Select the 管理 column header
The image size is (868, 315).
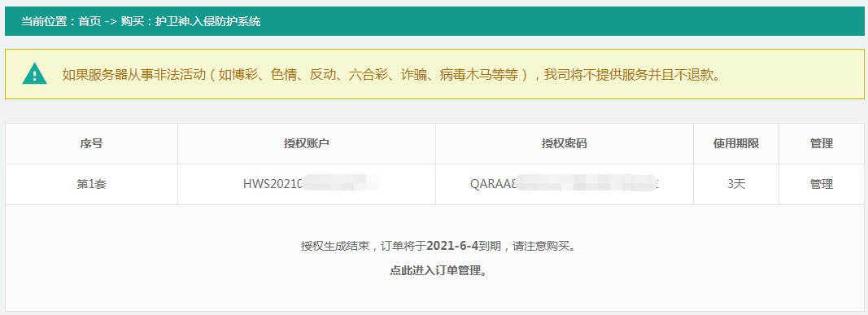(822, 143)
